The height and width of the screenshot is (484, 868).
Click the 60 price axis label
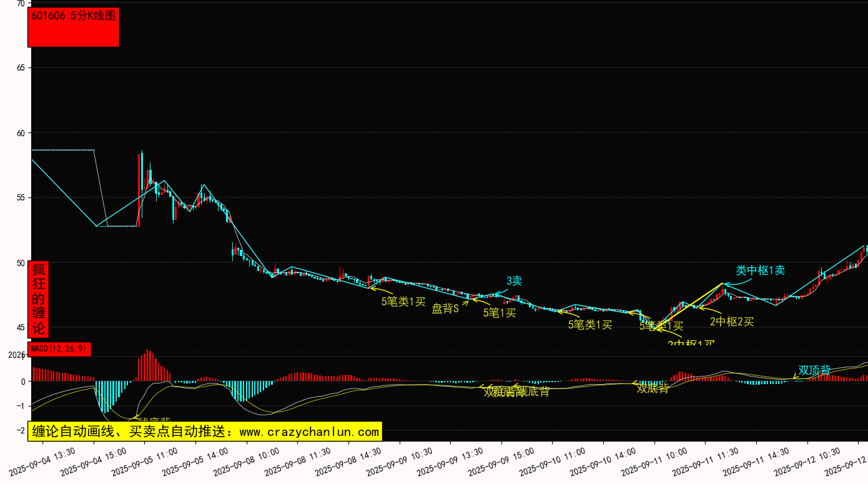tap(21, 133)
